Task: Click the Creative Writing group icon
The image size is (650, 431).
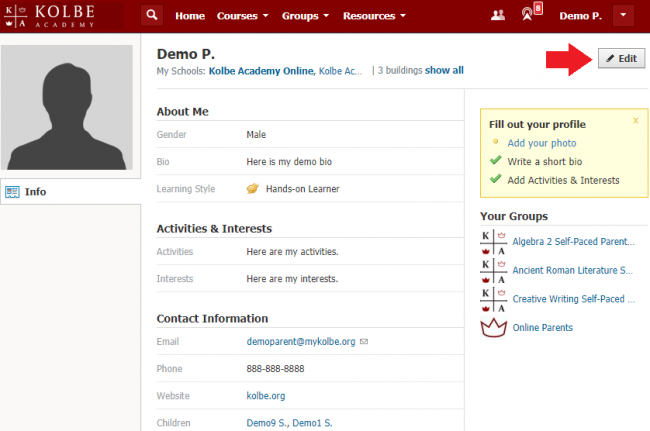Action: point(492,298)
